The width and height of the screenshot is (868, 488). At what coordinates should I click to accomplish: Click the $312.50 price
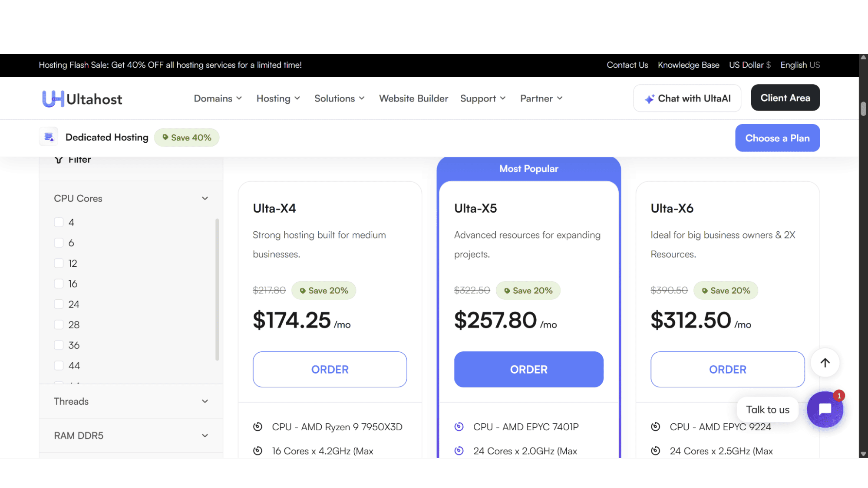691,321
